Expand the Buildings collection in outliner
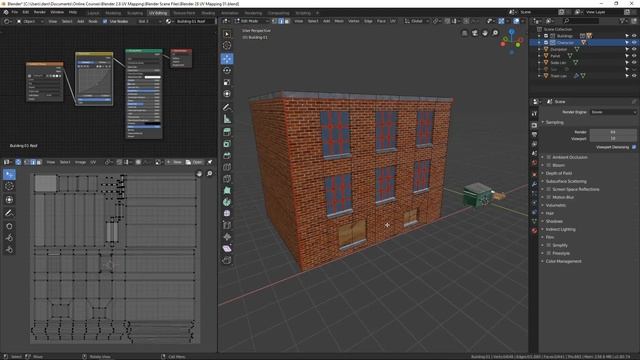The height and width of the screenshot is (360, 640). (x=540, y=36)
